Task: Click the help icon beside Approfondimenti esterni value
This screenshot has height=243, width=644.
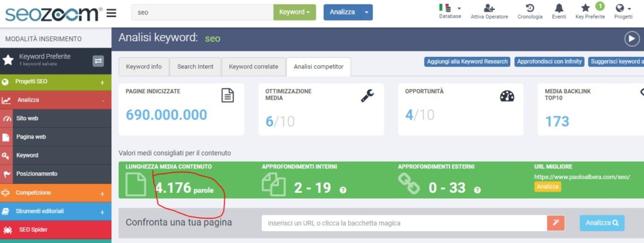Action: point(477,190)
